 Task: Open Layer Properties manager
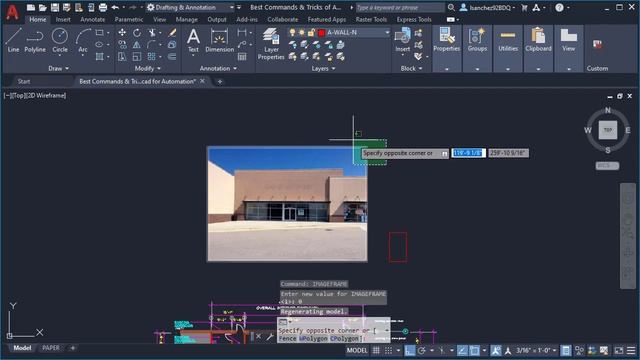coord(271,44)
